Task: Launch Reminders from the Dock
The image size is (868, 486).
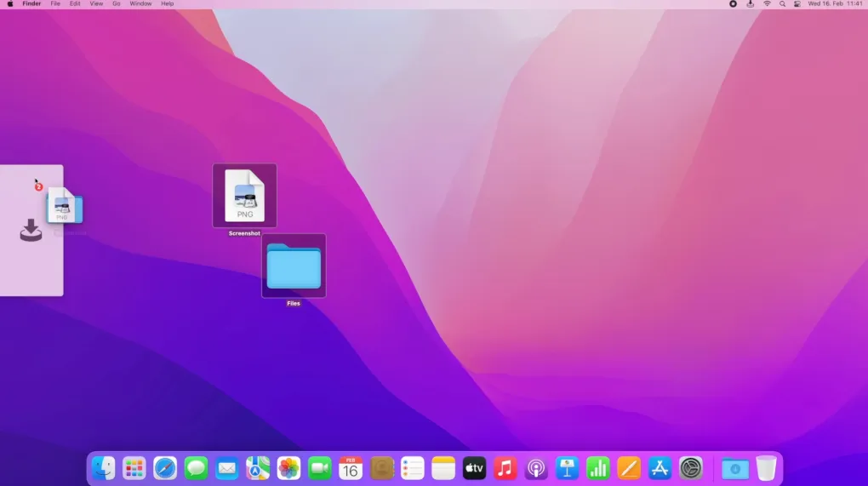Action: tap(413, 468)
